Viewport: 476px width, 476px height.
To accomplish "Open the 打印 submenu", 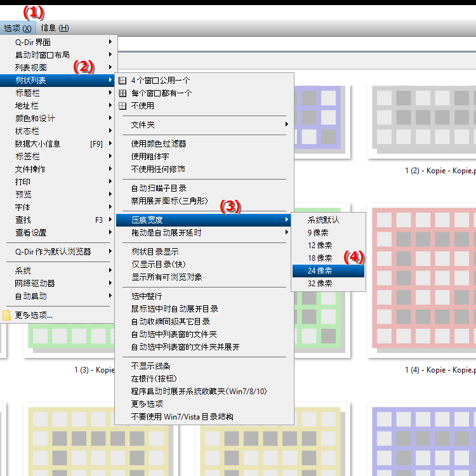I will [x=57, y=182].
